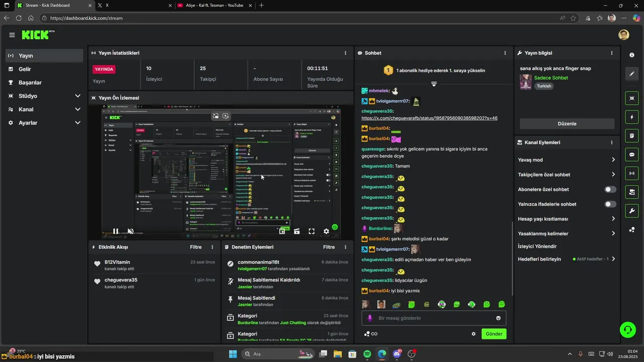Toggle channel actions widget in right toolbar
Viewport: 644px width, 362px height.
tap(632, 192)
